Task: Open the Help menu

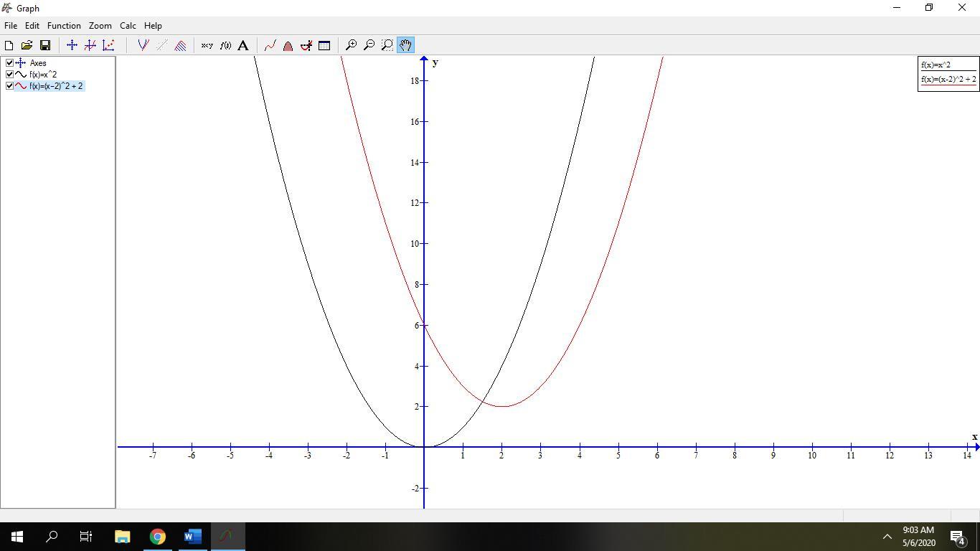Action: pyautogui.click(x=153, y=26)
